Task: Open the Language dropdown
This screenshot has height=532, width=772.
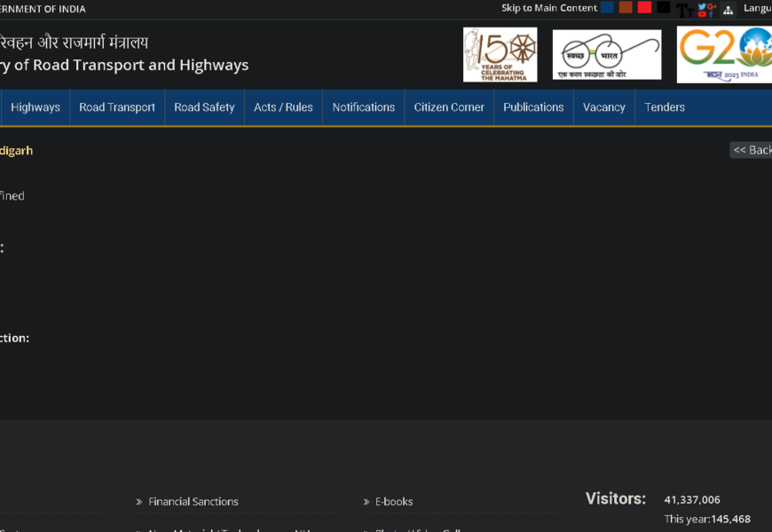Action: pyautogui.click(x=757, y=8)
